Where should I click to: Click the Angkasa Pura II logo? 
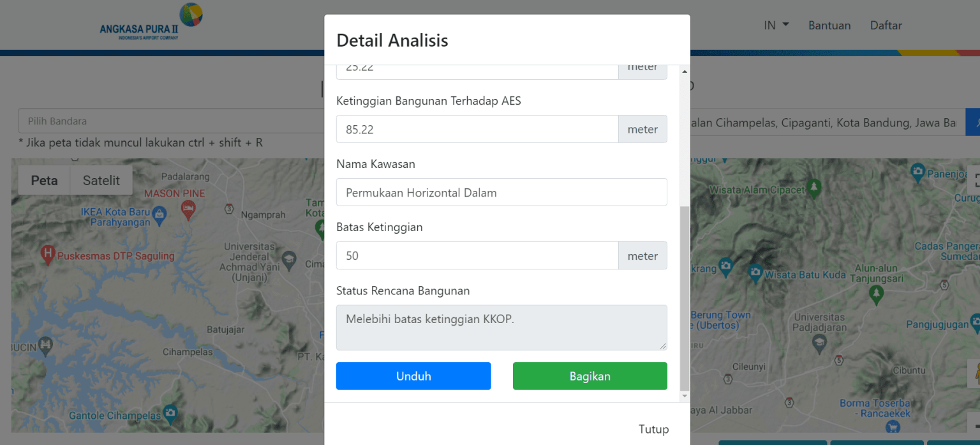[x=151, y=20]
